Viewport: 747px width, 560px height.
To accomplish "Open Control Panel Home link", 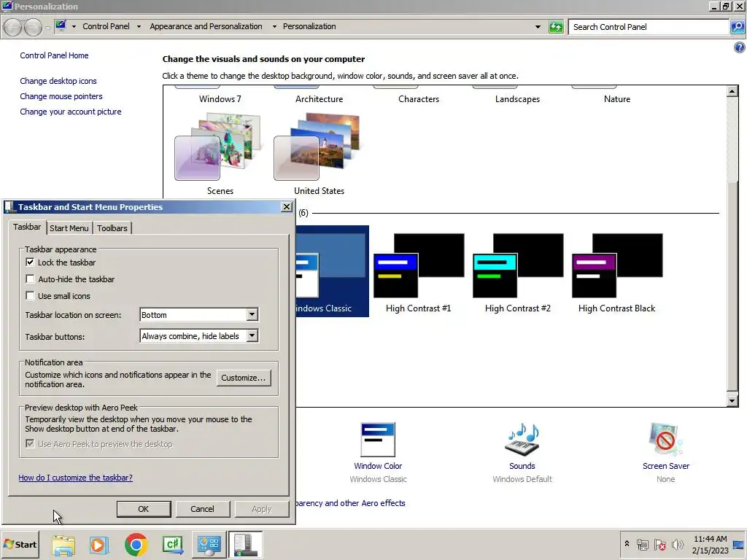I will [x=54, y=55].
